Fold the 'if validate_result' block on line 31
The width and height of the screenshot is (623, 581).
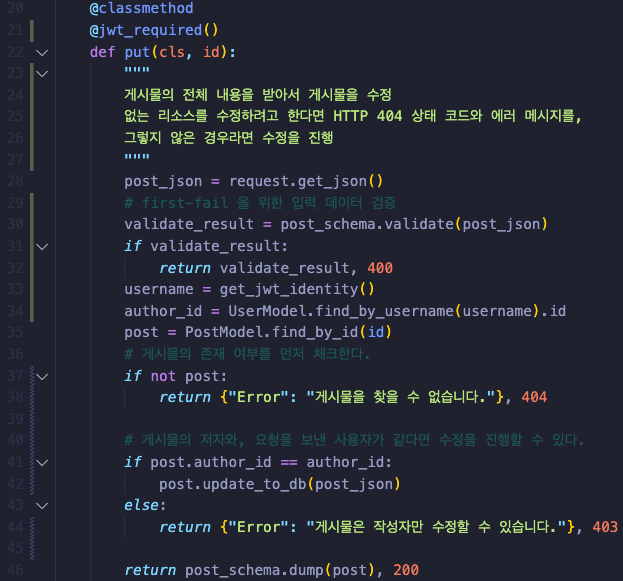(x=42, y=247)
